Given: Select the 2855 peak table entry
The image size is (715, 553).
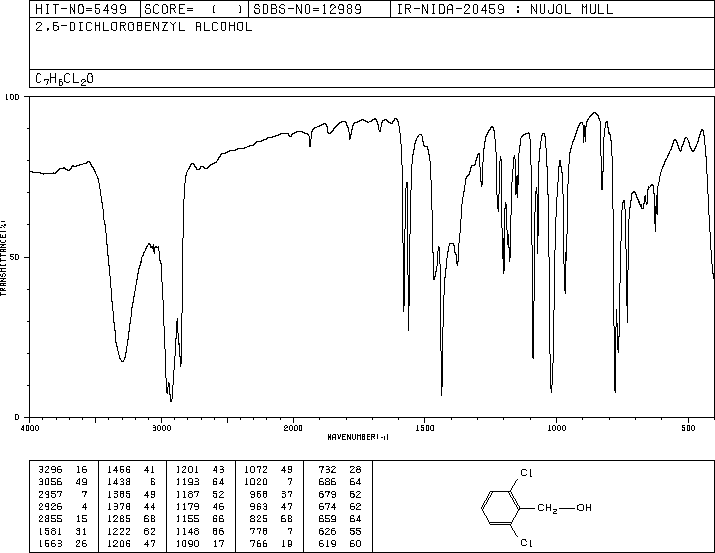Looking at the screenshot, I should pos(50,519).
